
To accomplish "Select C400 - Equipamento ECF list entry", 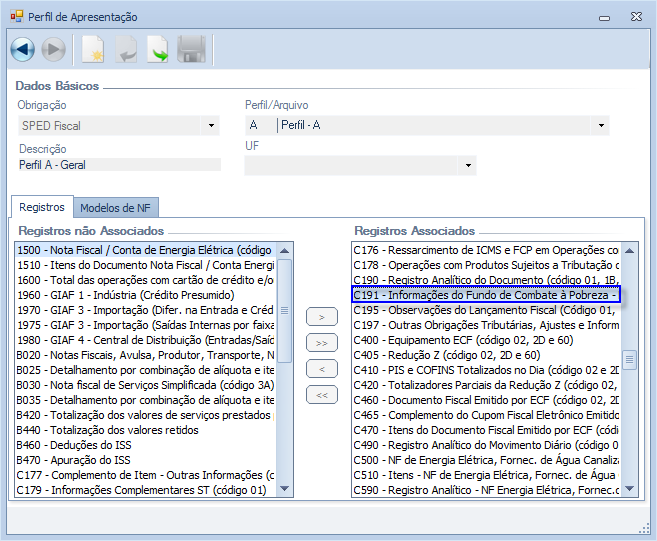I will [484, 340].
